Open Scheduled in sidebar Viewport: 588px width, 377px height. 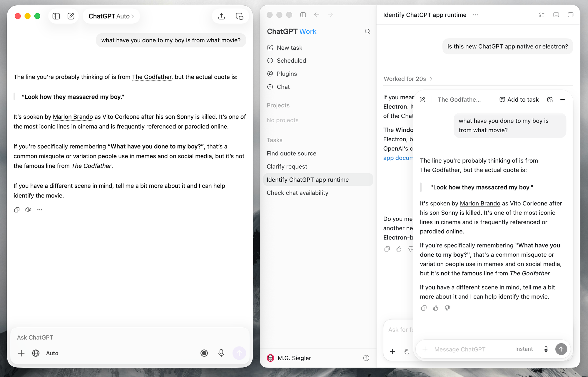[318, 61]
